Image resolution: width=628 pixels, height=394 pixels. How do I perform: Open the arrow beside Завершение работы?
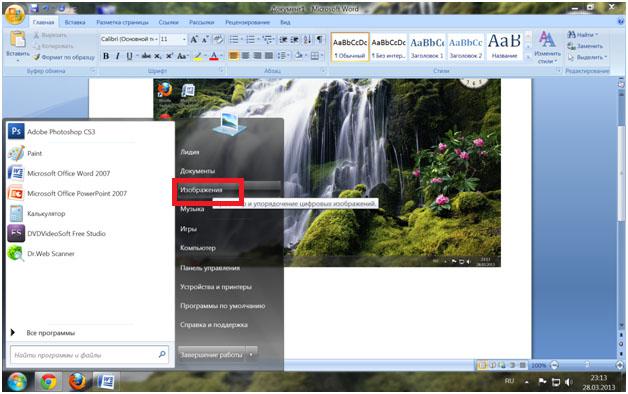coord(251,354)
